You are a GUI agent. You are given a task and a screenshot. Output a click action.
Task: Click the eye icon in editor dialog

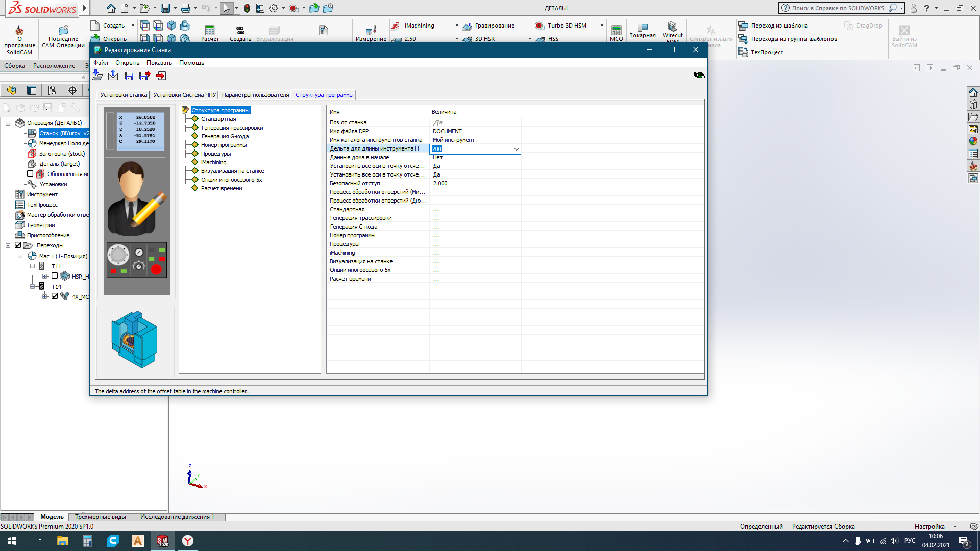[x=699, y=75]
